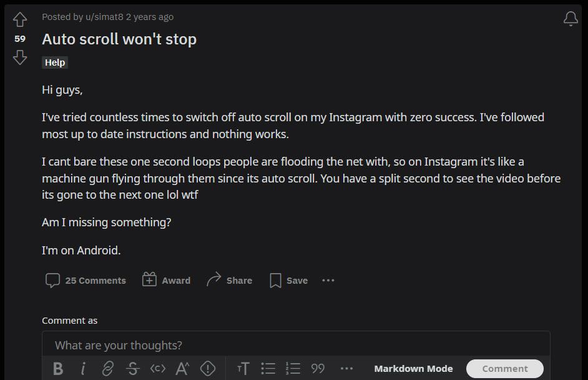The image size is (588, 380).
Task: Open the post overflow options menu
Action: click(328, 280)
